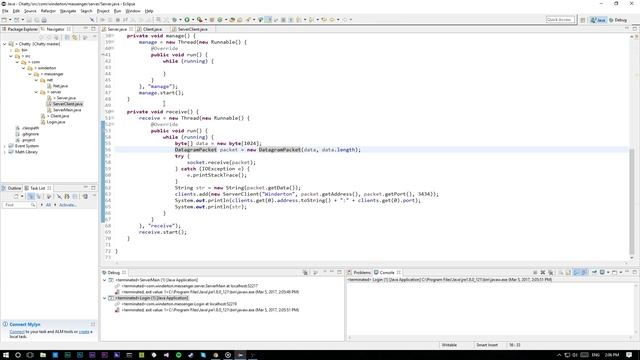Expand the bin folder node

click(x=11, y=50)
